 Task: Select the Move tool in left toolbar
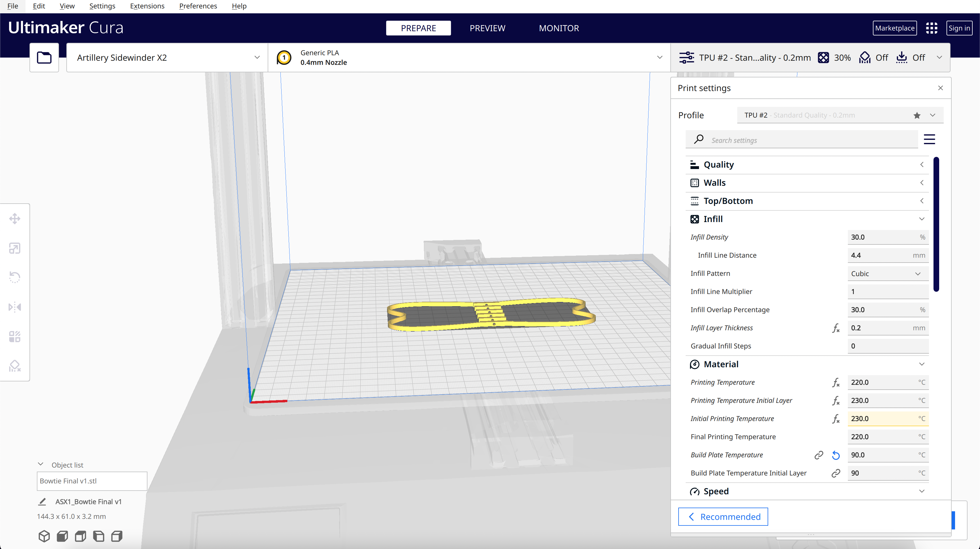(15, 219)
